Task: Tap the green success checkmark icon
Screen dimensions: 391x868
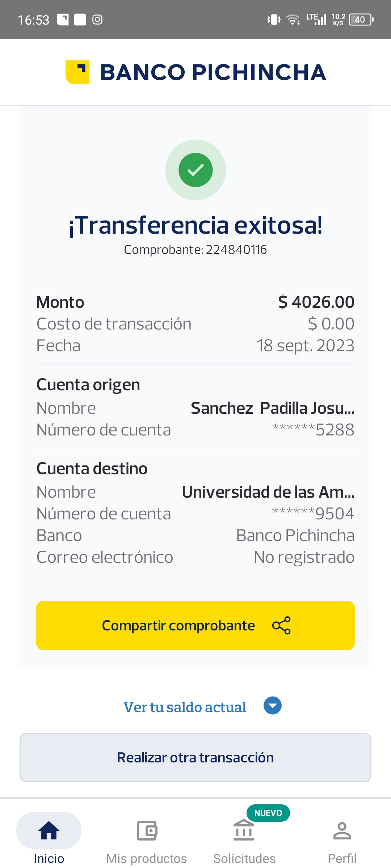Action: pyautogui.click(x=195, y=170)
